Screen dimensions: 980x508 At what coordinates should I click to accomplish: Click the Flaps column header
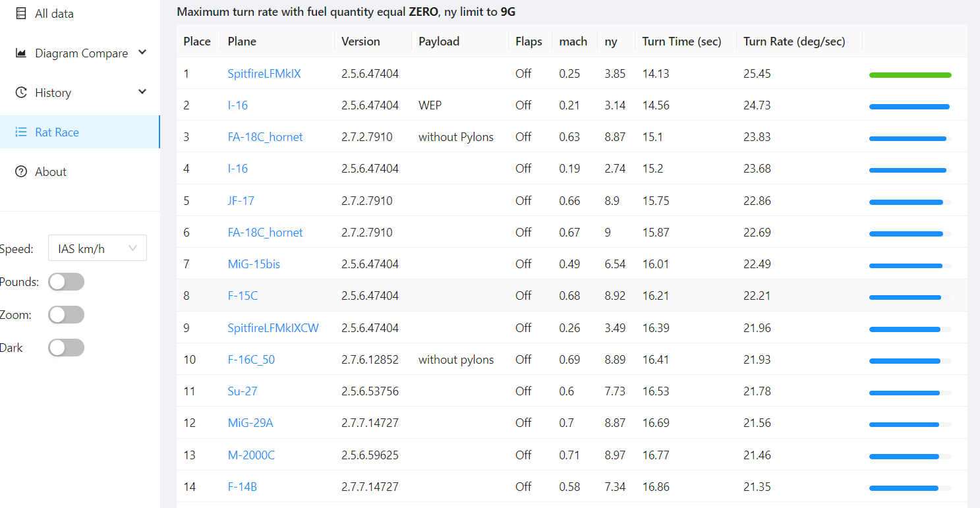click(x=529, y=42)
